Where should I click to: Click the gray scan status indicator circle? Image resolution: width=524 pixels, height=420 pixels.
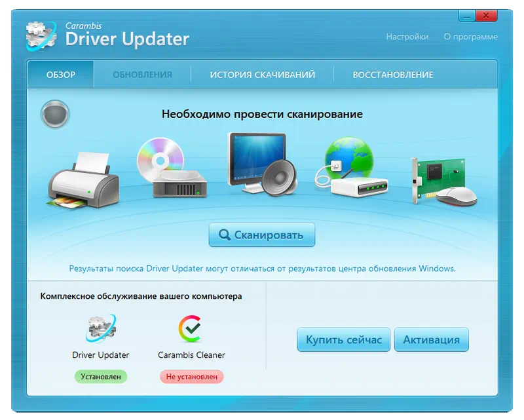(55, 115)
